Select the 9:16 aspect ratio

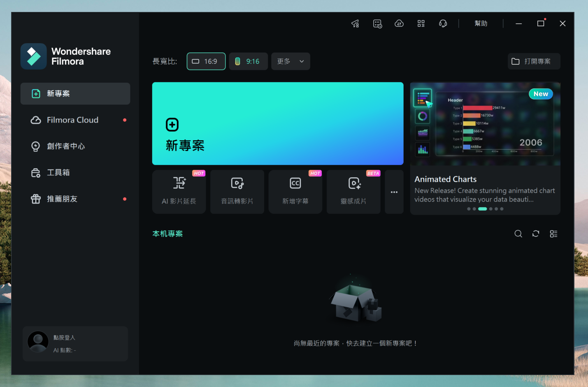[x=248, y=61]
